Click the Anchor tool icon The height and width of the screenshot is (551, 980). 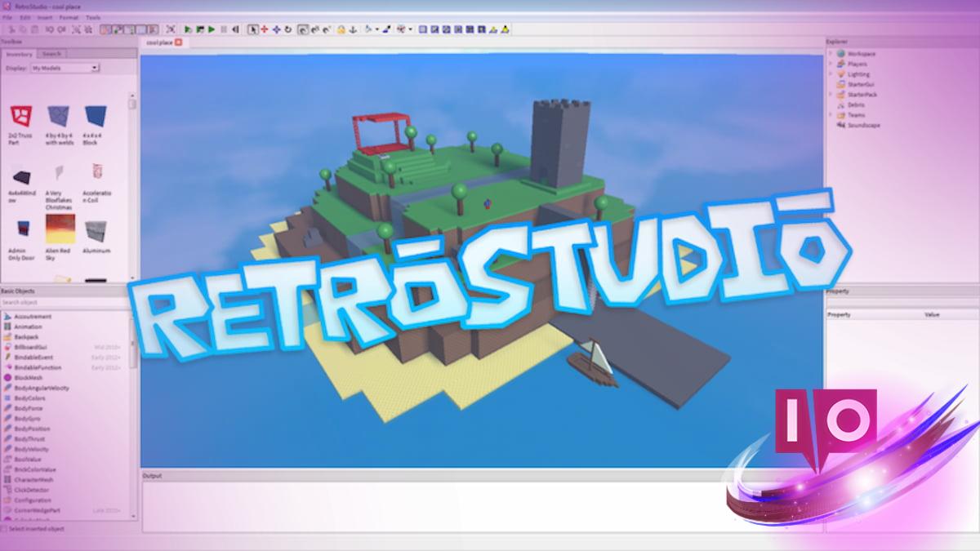(353, 29)
